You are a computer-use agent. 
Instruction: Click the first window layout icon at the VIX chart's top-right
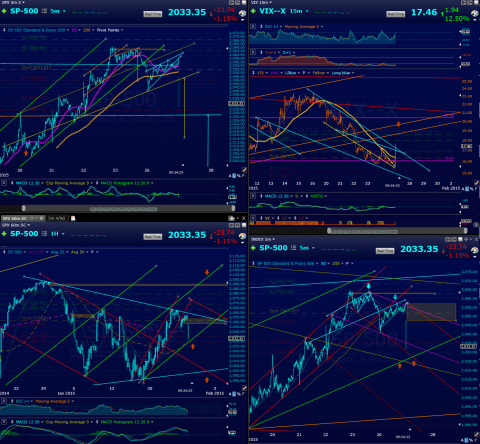click(464, 2)
